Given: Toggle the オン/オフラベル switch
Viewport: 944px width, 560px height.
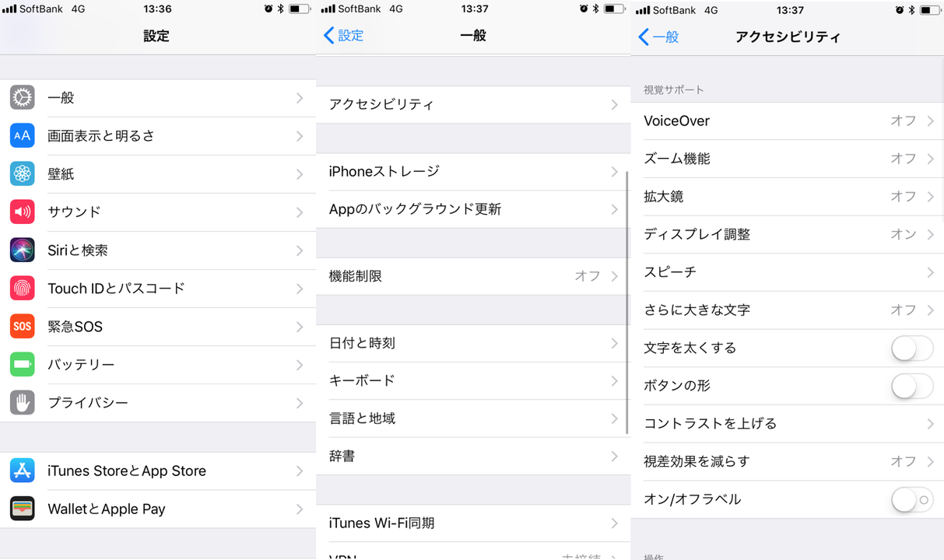Looking at the screenshot, I should tap(912, 499).
